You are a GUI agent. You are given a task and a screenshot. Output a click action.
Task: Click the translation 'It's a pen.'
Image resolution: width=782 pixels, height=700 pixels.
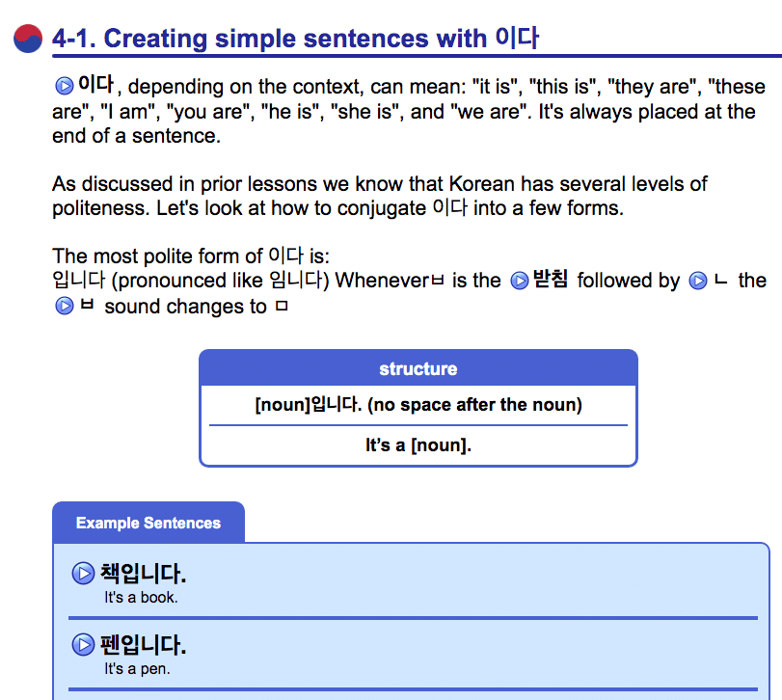(137, 668)
